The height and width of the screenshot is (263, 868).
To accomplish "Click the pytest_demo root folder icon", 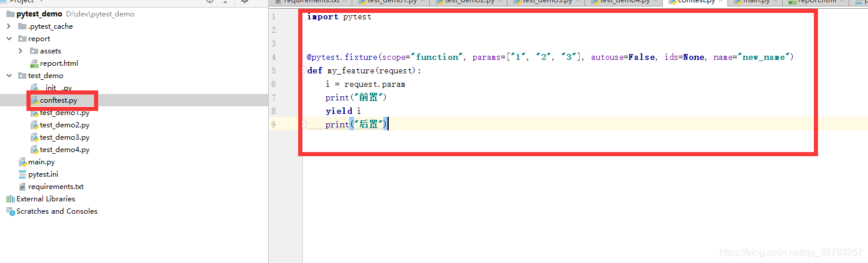I will click(x=10, y=14).
